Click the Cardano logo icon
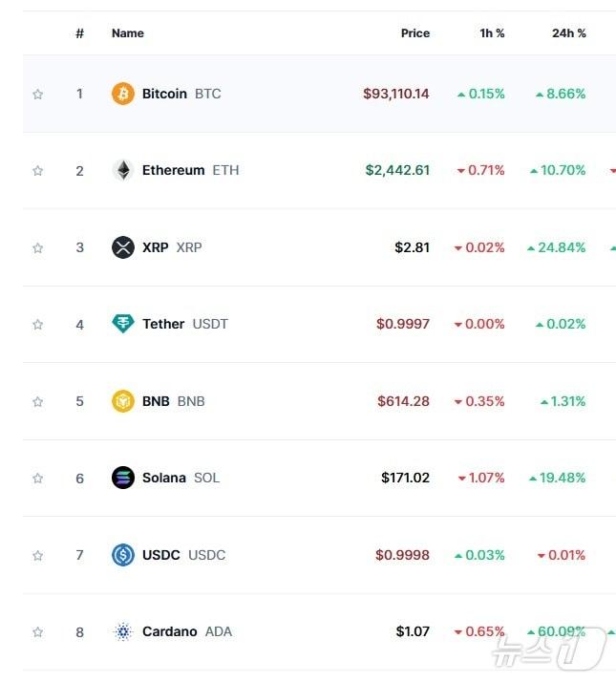Screen dimensions: 616x682 click(123, 631)
